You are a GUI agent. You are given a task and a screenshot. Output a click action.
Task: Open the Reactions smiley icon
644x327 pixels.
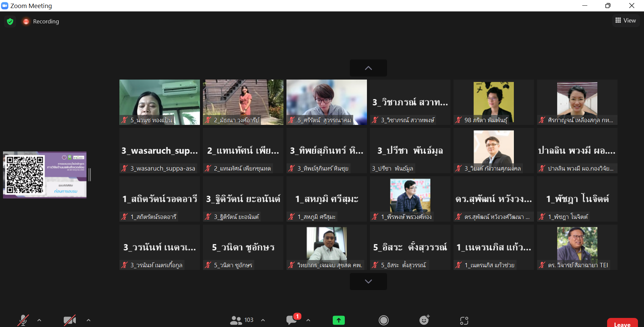pyautogui.click(x=424, y=320)
